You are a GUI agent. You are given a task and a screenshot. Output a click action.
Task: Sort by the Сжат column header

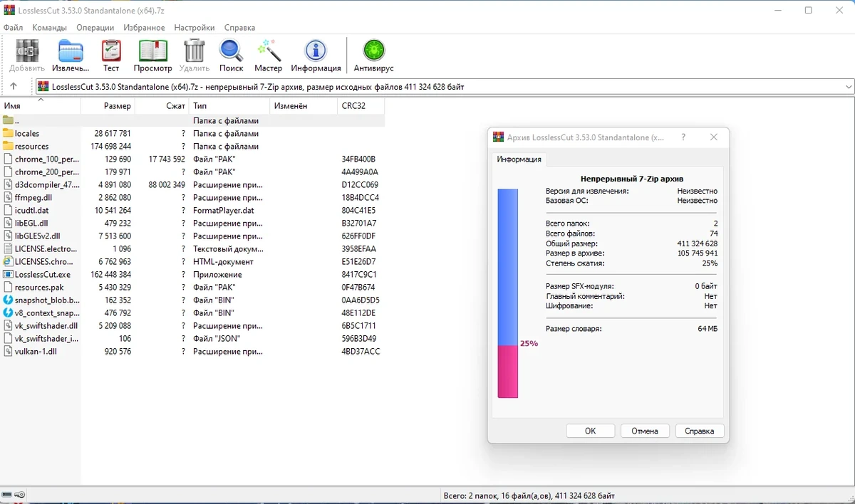click(162, 105)
